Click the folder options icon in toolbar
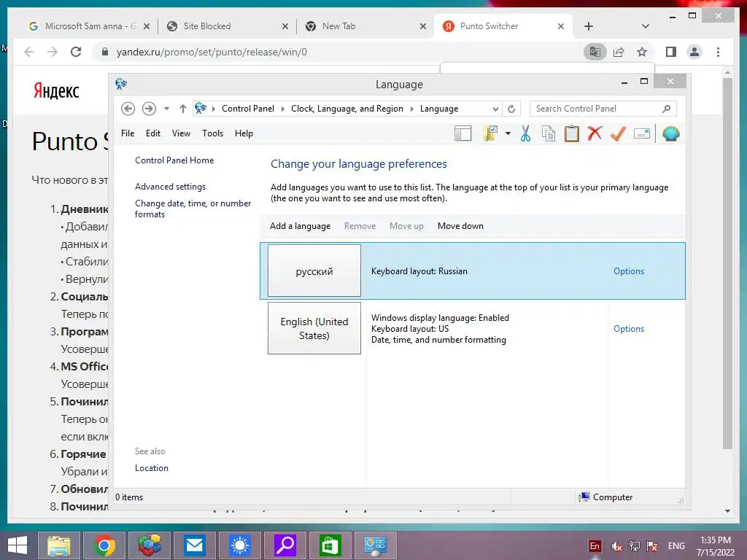Viewport: 747px width, 560px height. (x=490, y=134)
